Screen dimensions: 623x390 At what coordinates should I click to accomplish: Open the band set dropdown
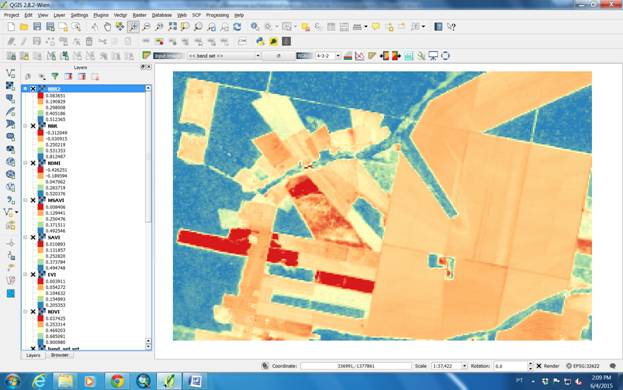click(x=224, y=56)
